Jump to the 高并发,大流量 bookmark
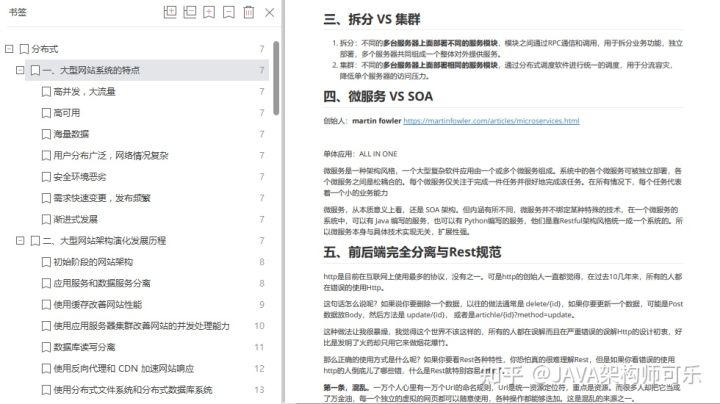This screenshot has width=720, height=404. coord(84,91)
